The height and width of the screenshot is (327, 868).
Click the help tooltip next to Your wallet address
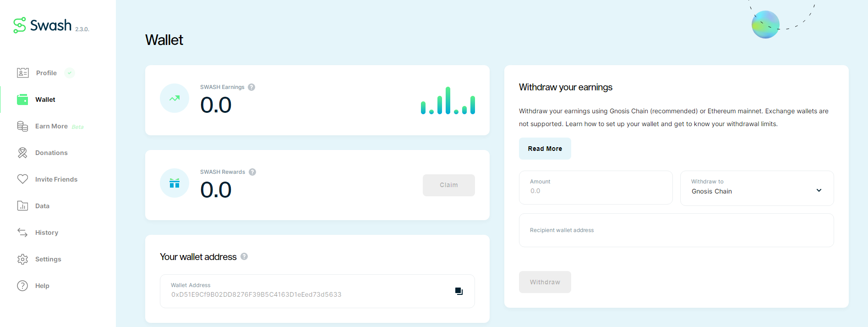pyautogui.click(x=244, y=256)
